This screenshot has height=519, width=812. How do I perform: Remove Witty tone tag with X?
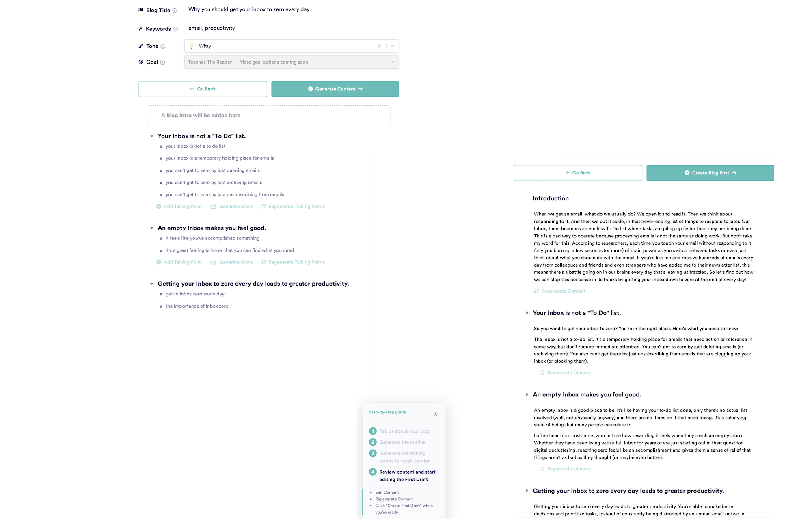click(x=379, y=45)
